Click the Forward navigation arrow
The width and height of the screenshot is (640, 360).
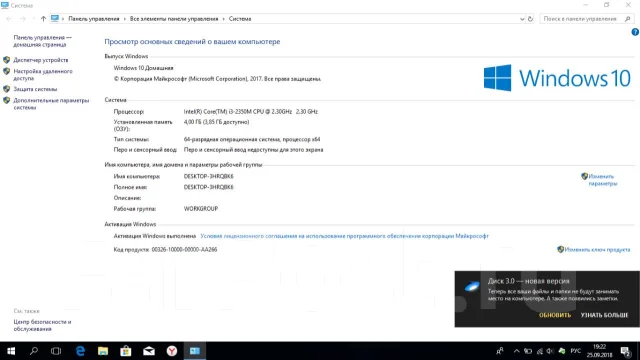coord(23,19)
